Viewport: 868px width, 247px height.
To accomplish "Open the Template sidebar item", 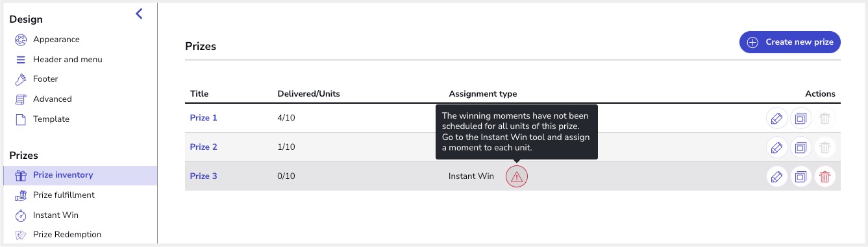I will (x=42, y=119).
